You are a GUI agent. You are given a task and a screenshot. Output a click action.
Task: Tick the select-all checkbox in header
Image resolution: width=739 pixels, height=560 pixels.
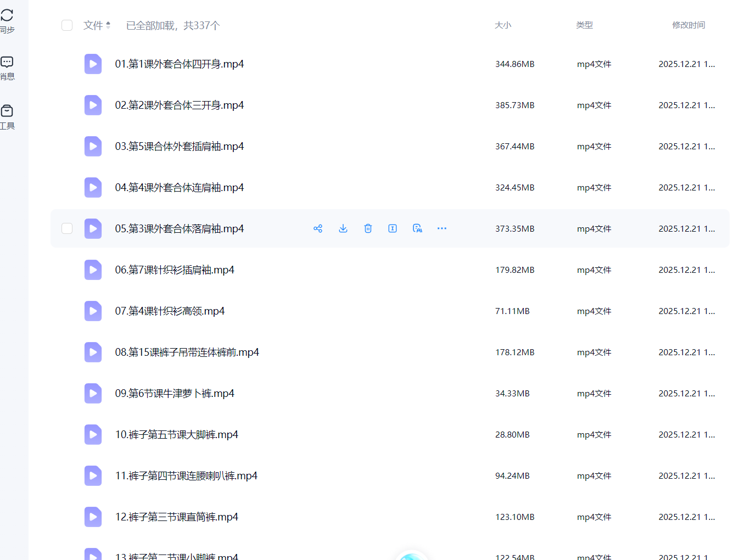tap(67, 25)
